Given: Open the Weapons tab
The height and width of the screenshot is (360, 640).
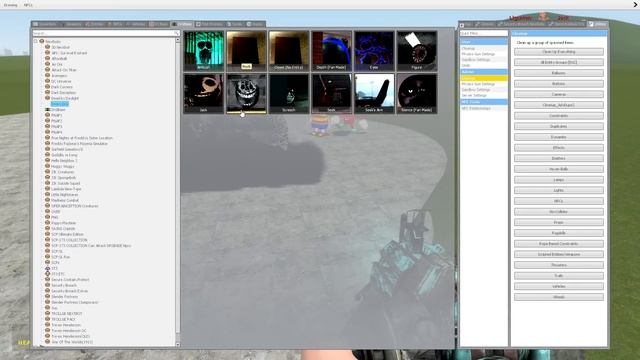Looking at the screenshot, I should [x=71, y=24].
